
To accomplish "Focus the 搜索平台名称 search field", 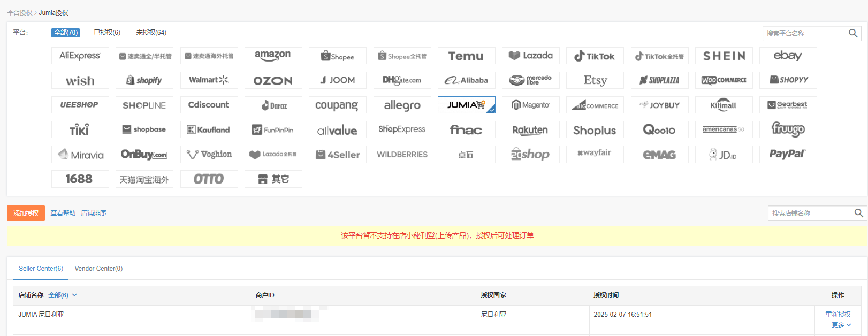I will tap(805, 33).
